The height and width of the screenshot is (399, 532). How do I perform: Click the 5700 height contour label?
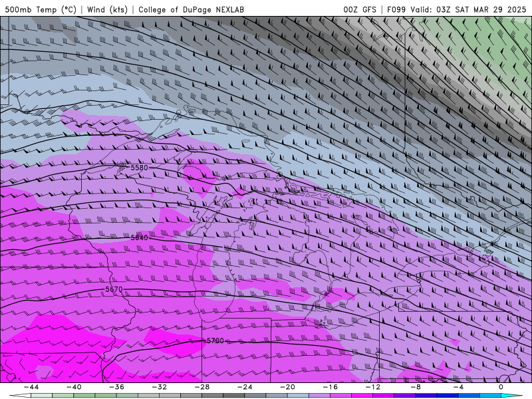[x=215, y=340]
